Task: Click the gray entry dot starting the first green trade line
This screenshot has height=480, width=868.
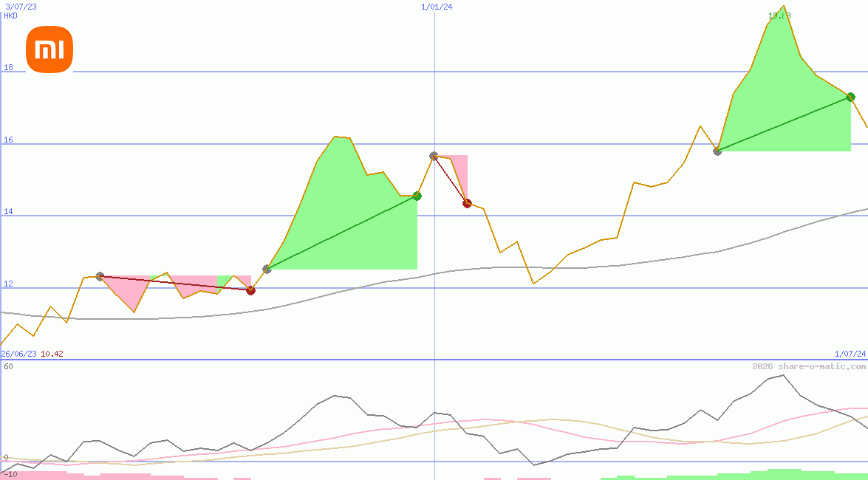Action: click(x=267, y=269)
